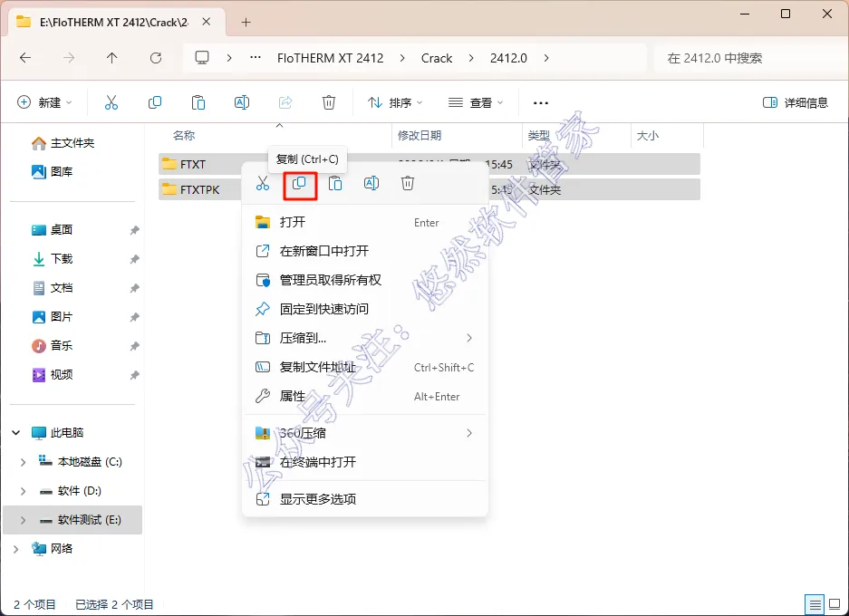Choose 固定到快速访问 in the context menu
Image resolution: width=849 pixels, height=616 pixels.
pyautogui.click(x=365, y=309)
